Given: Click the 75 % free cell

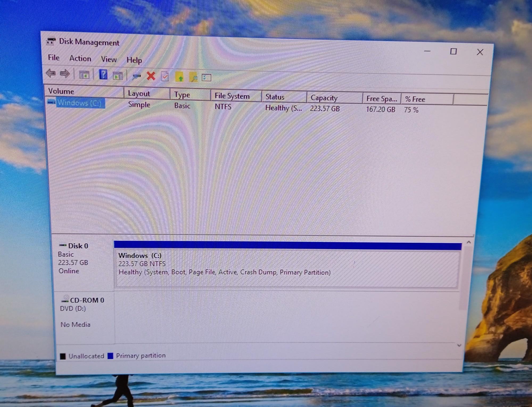Looking at the screenshot, I should [x=411, y=110].
